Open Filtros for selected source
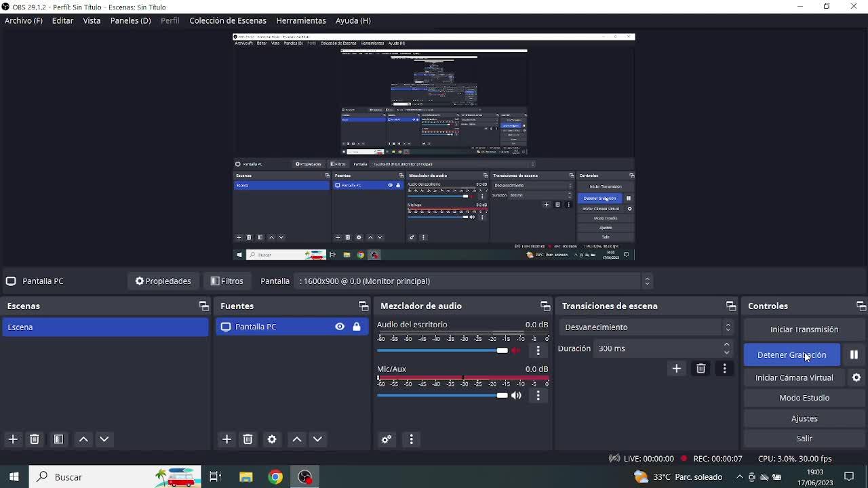868x488 pixels. click(226, 281)
